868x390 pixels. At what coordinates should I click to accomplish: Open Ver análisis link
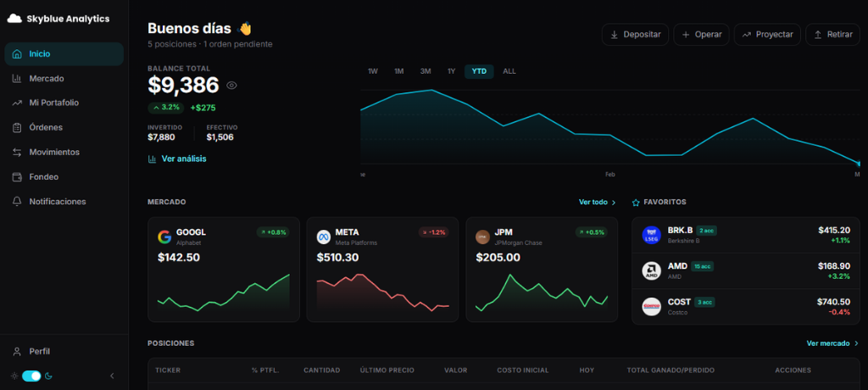point(177,159)
